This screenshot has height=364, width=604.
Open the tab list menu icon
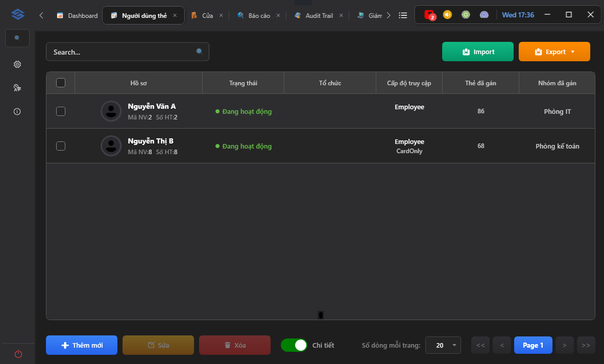coord(403,15)
